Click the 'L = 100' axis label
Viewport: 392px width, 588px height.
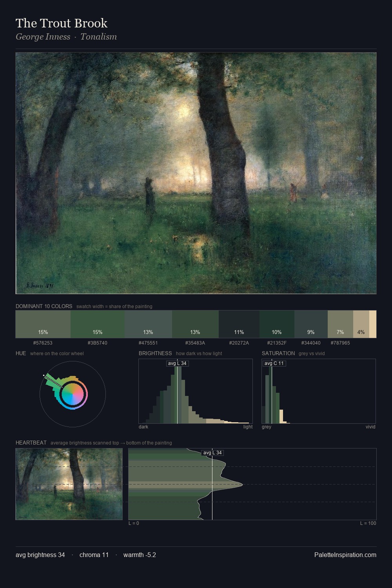point(368,523)
